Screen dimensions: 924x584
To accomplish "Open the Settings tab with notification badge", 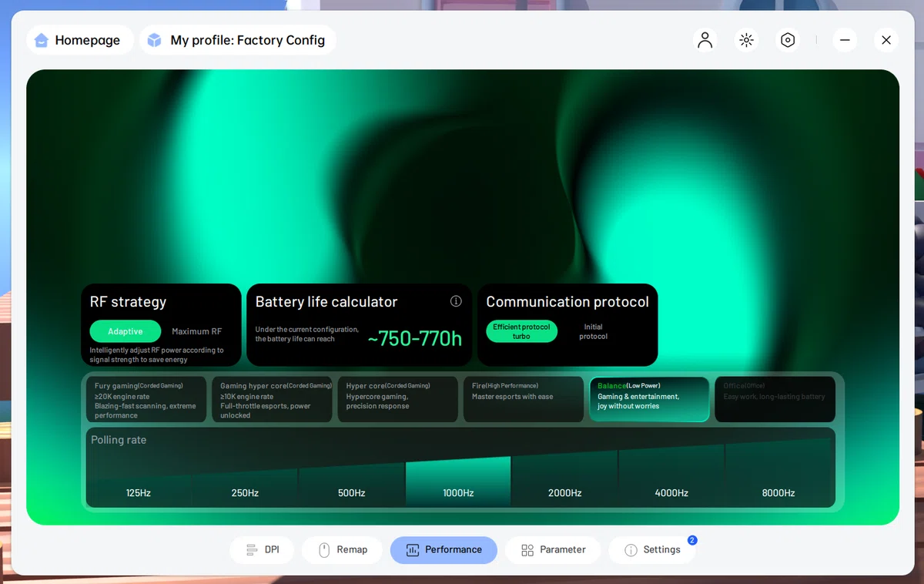I will [x=652, y=549].
